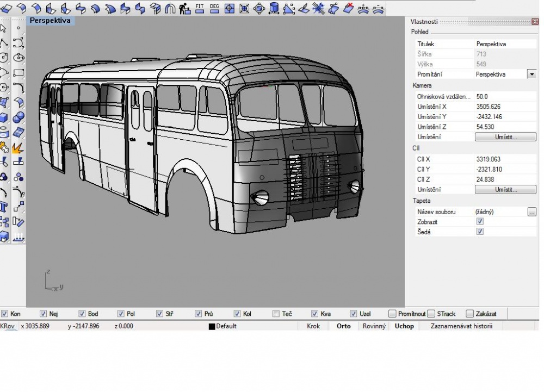Toggle the Šedá checkbox

480,232
